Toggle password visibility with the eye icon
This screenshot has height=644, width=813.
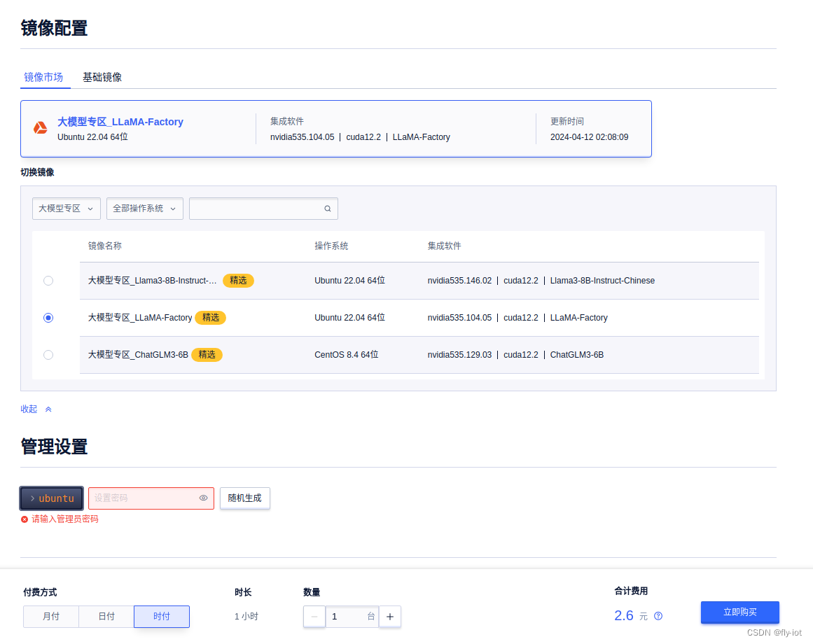click(x=203, y=498)
